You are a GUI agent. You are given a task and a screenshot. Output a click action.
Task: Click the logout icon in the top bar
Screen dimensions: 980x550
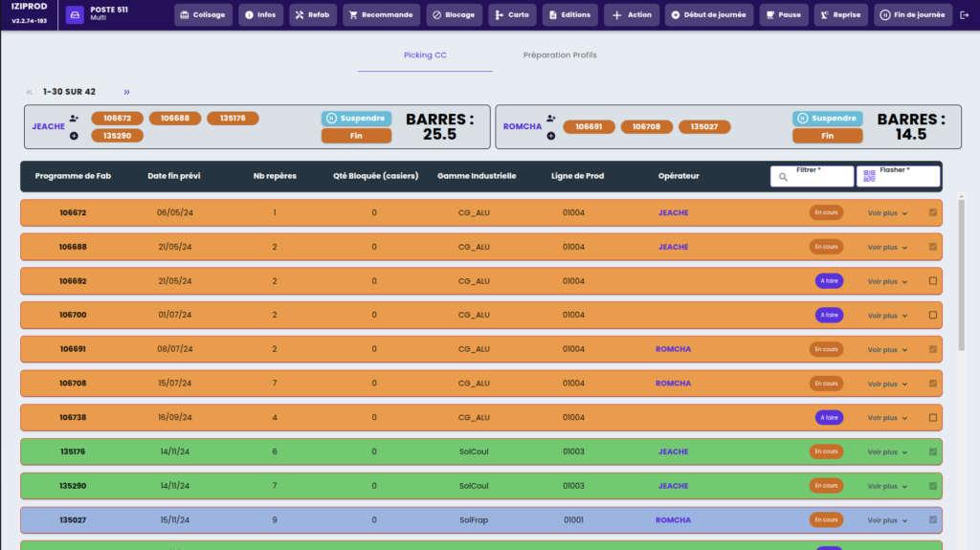pyautogui.click(x=964, y=15)
